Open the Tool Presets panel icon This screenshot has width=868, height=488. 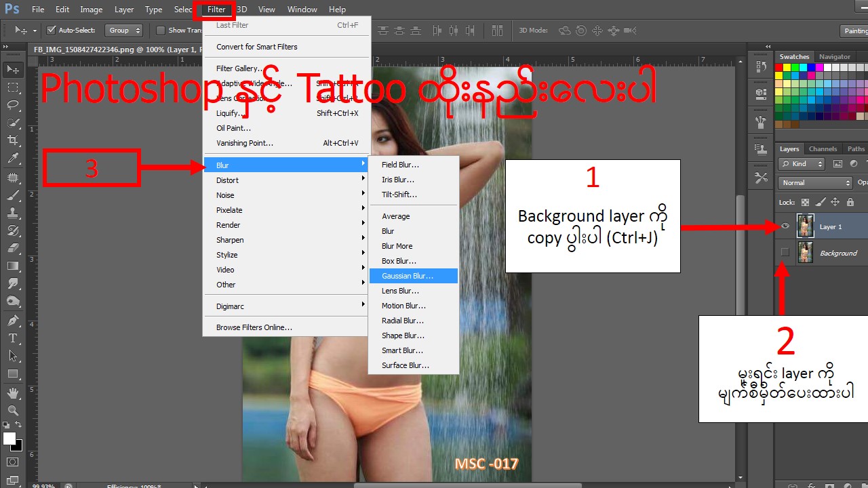[760, 178]
